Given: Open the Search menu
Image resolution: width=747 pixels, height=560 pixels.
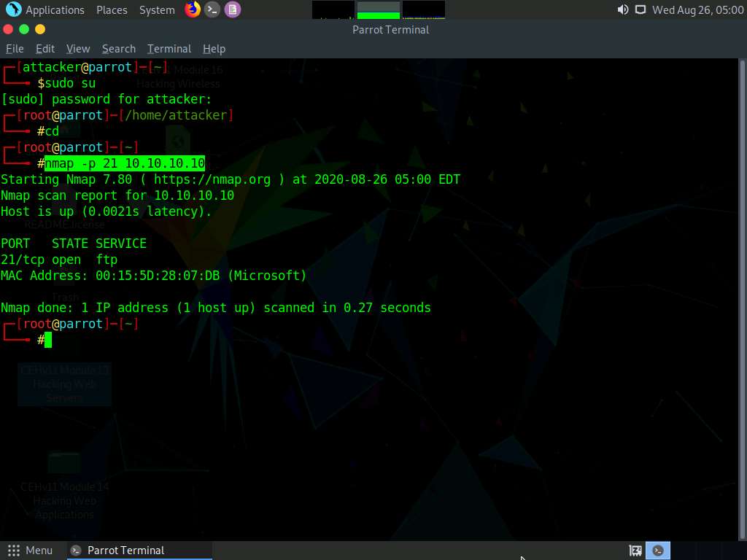Looking at the screenshot, I should [119, 49].
